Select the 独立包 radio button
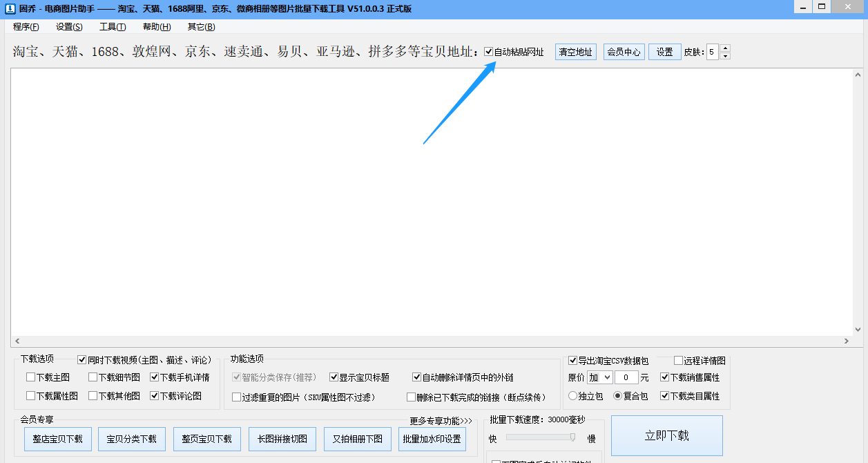This screenshot has width=868, height=463. click(572, 396)
